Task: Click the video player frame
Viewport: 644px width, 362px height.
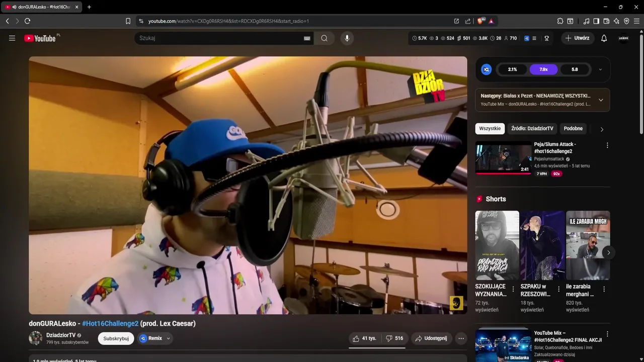Action: pos(248,185)
